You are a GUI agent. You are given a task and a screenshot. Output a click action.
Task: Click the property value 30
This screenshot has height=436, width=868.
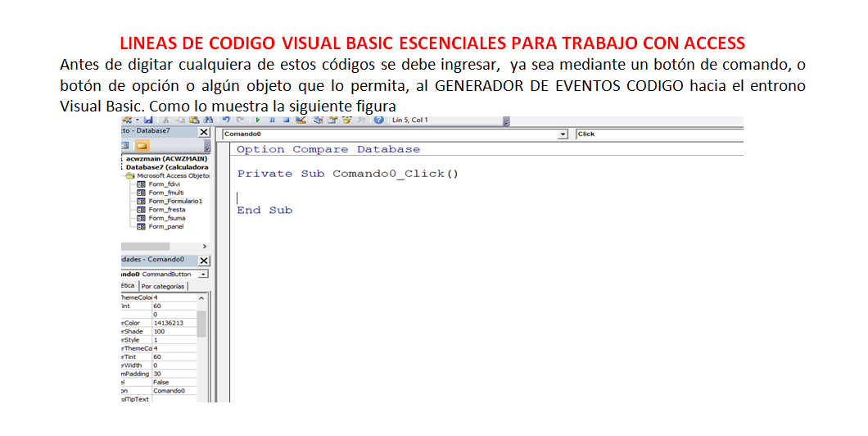[x=157, y=374]
